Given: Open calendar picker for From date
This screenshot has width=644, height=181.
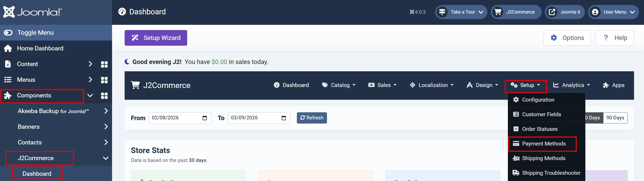Looking at the screenshot, I should pos(205,118).
